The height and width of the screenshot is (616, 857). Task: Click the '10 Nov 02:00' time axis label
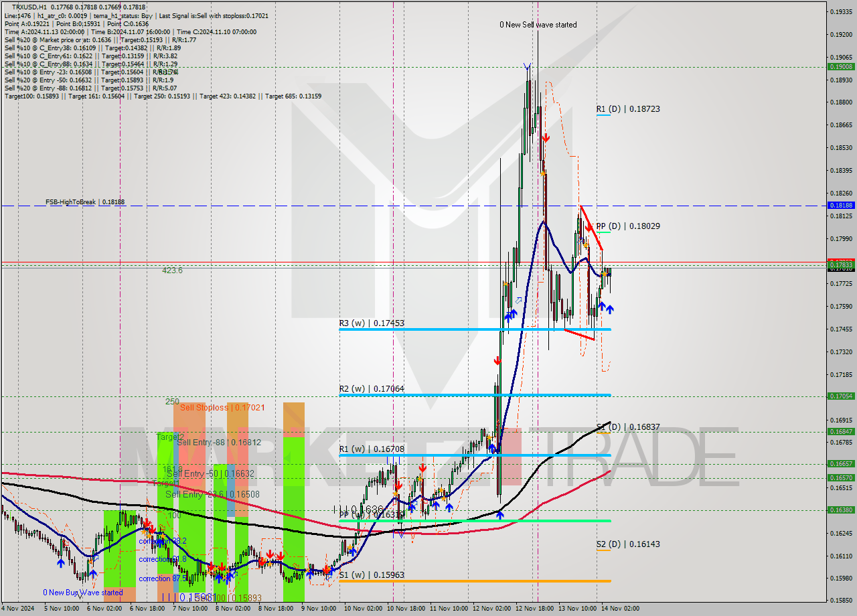click(362, 609)
